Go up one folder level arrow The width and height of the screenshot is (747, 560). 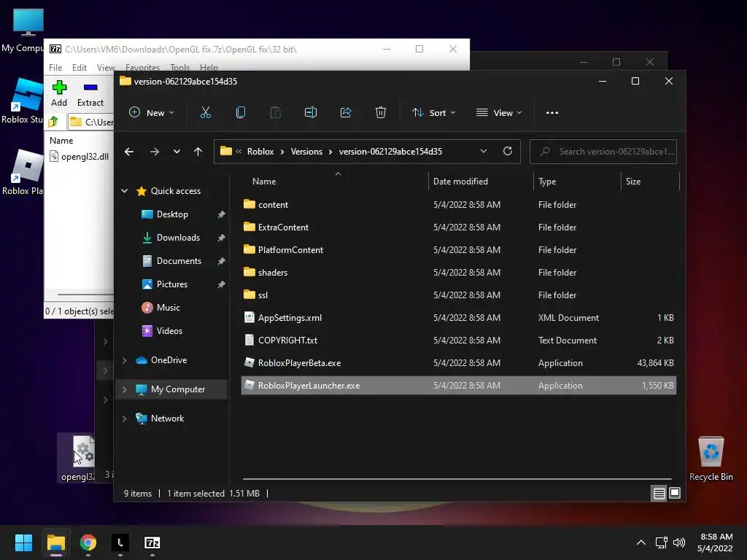pyautogui.click(x=198, y=152)
